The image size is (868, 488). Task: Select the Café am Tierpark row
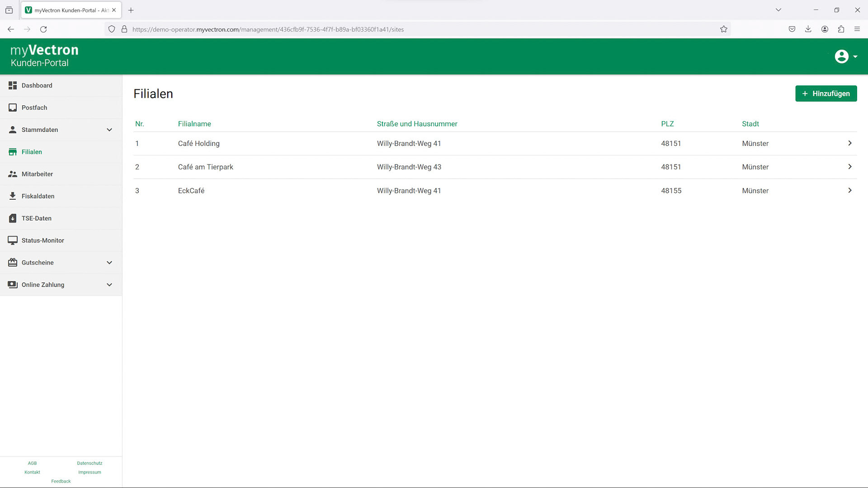click(206, 167)
